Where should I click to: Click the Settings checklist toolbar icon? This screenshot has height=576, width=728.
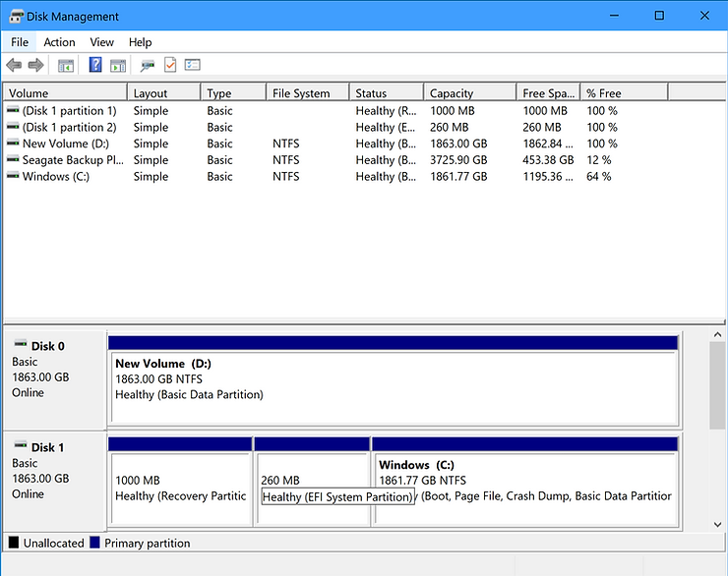pos(192,66)
